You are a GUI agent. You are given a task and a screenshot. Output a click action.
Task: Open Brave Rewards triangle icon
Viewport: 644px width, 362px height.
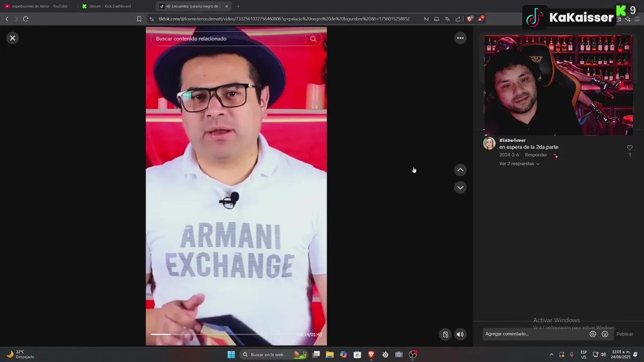click(481, 19)
